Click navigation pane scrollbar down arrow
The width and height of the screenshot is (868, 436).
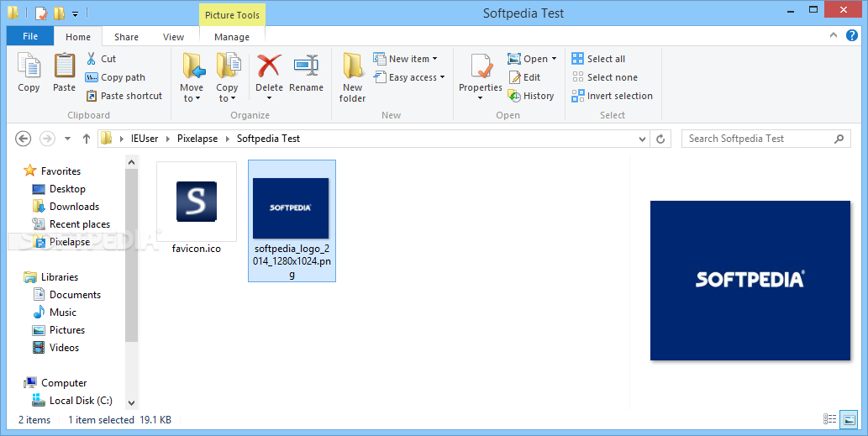[131, 402]
